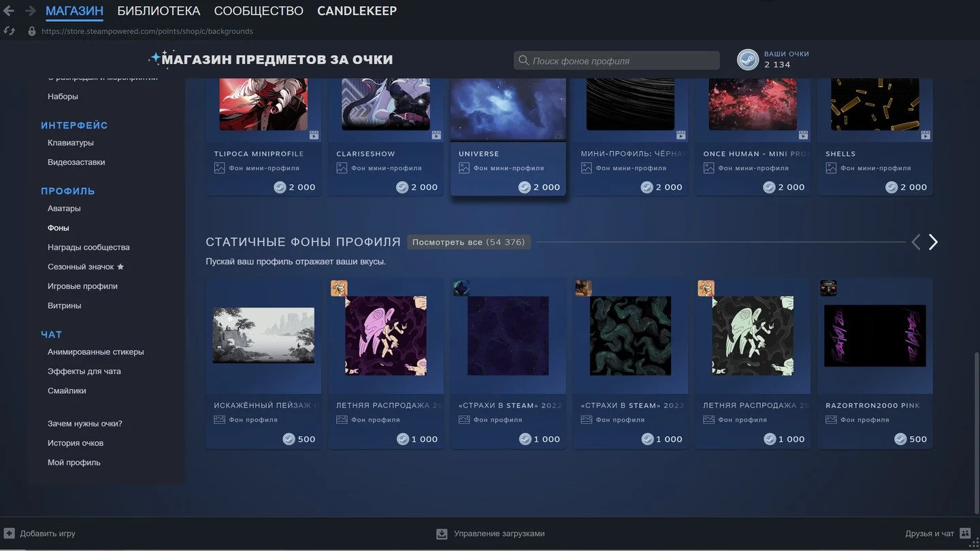Open the ONCE HUMAN mini profile thumbnail
The height and width of the screenshot is (551, 980).
click(x=753, y=104)
